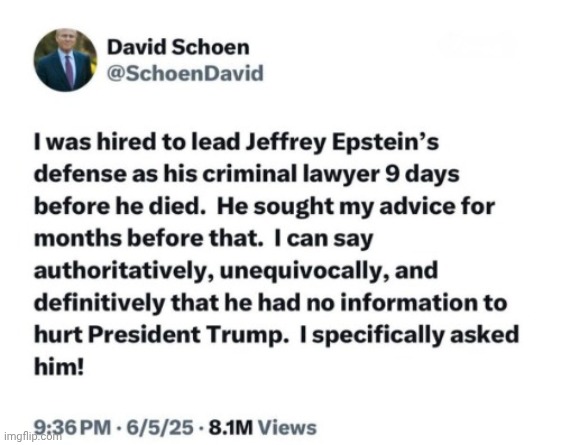Click the word "authoritatively" in the tweet
Screen dimensions: 561x445
(124, 271)
